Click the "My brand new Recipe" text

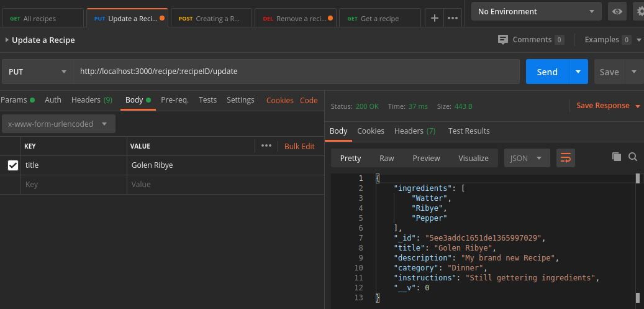coord(508,258)
